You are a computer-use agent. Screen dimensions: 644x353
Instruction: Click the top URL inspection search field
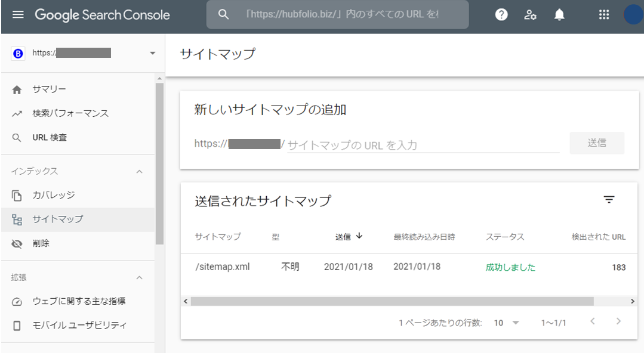(x=338, y=14)
